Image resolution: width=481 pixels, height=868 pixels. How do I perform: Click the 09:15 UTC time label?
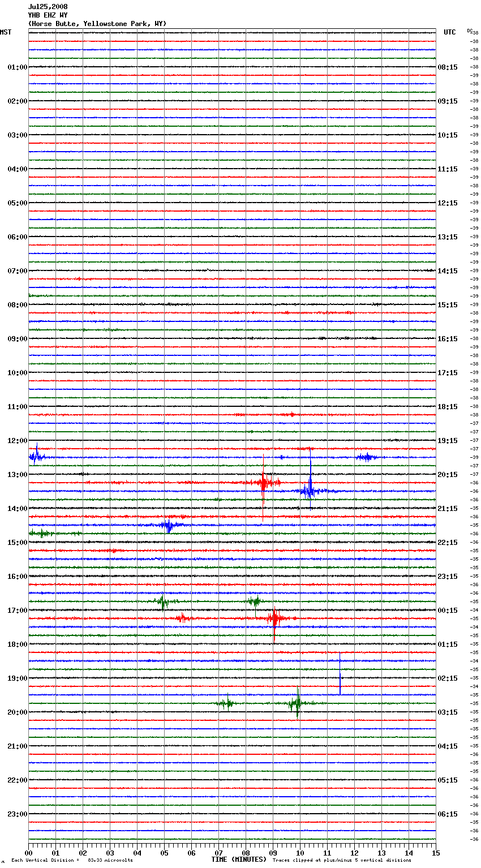coord(448,101)
